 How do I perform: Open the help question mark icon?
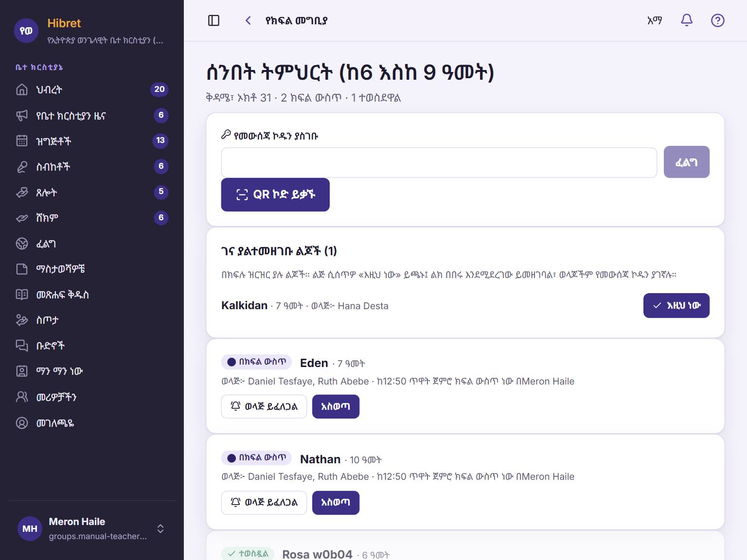point(717,20)
